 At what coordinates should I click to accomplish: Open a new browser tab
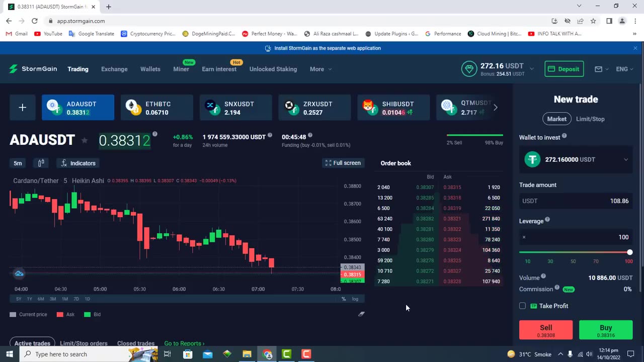click(x=108, y=7)
